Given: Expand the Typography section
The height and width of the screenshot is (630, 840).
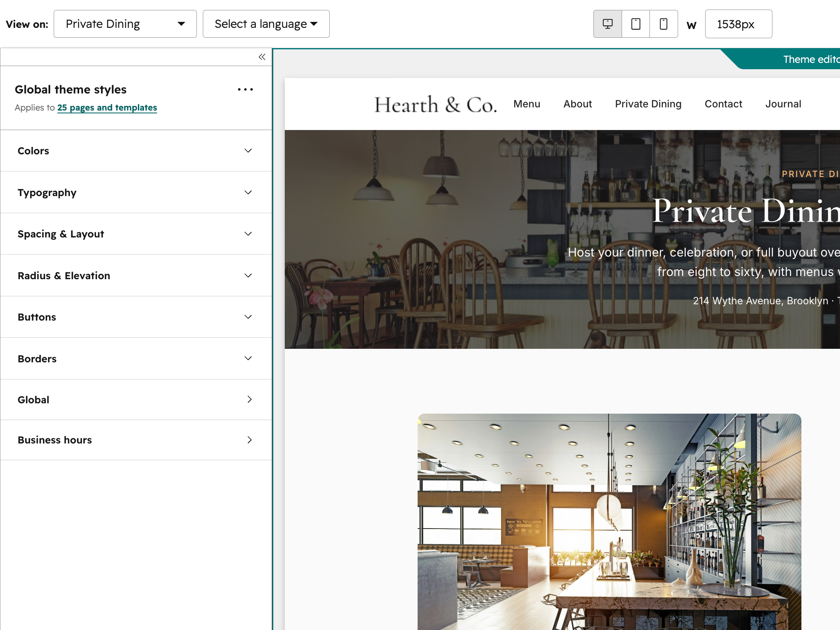Looking at the screenshot, I should (136, 192).
